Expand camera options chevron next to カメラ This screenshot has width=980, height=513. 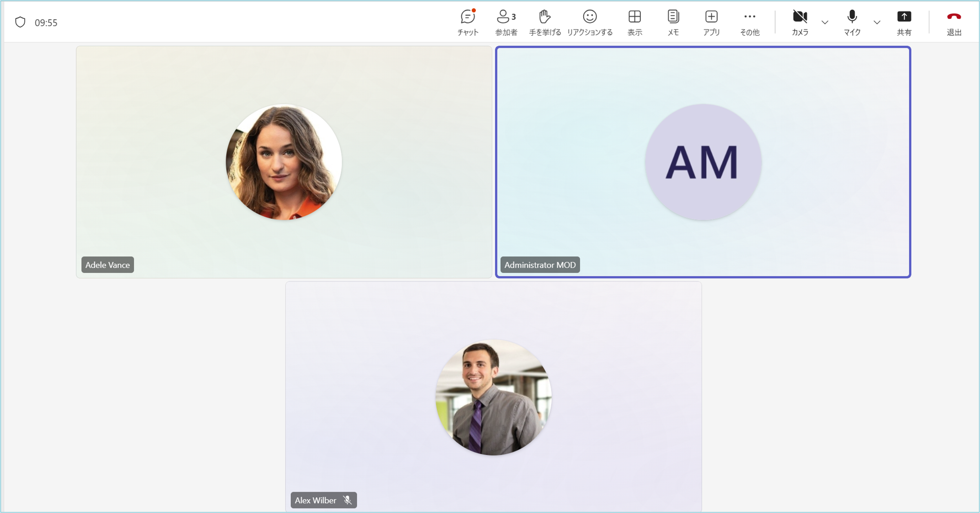tap(825, 22)
